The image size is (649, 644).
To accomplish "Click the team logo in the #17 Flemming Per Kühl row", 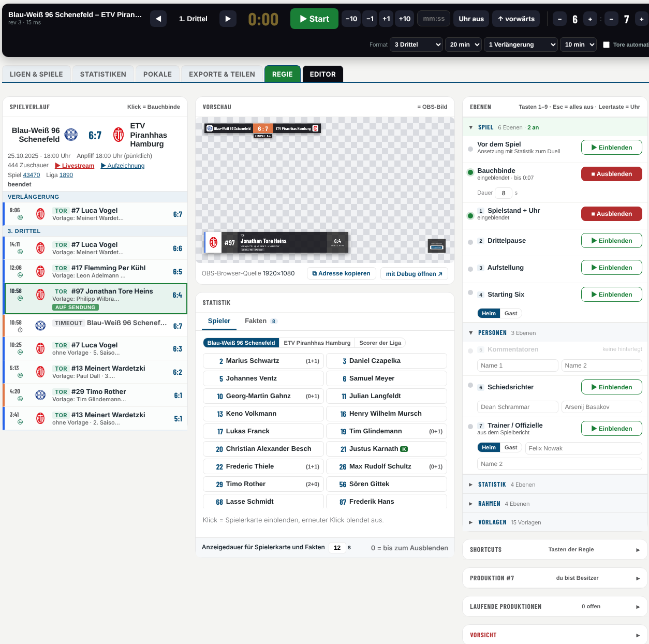I will [x=40, y=271].
